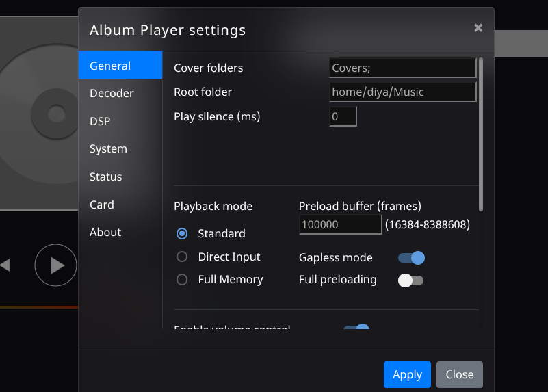Select the Full Memory radio option
Image resolution: width=548 pixels, height=392 pixels.
182,280
